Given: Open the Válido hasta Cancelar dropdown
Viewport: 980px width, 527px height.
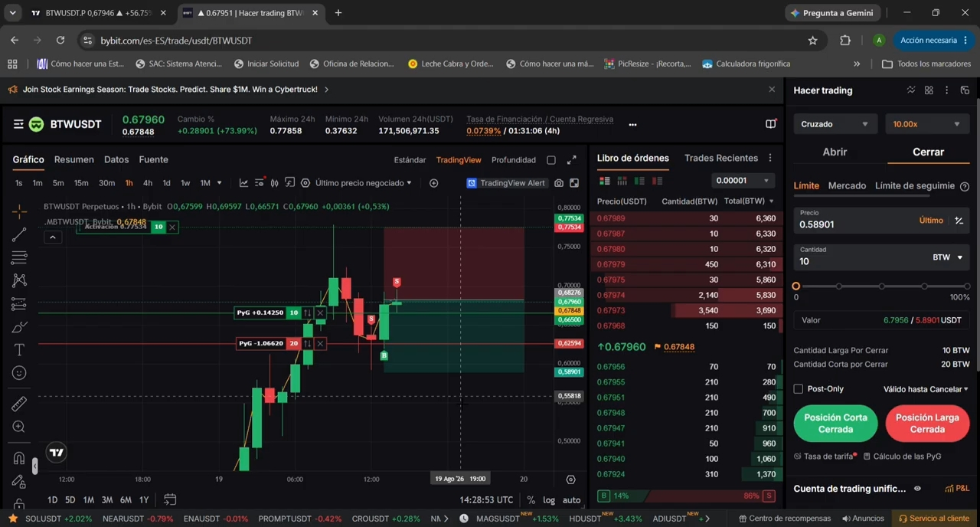Looking at the screenshot, I should pos(926,389).
